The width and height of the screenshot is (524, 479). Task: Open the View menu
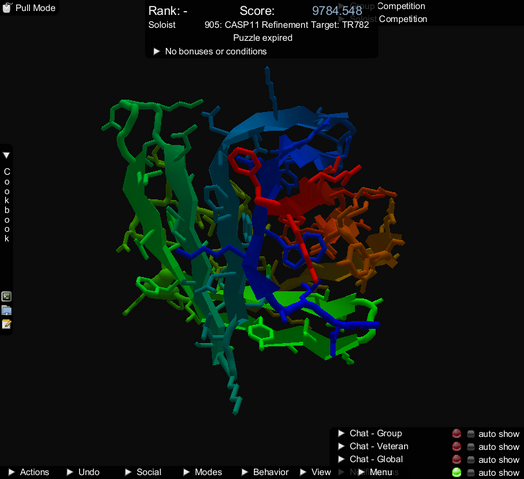[x=315, y=472]
